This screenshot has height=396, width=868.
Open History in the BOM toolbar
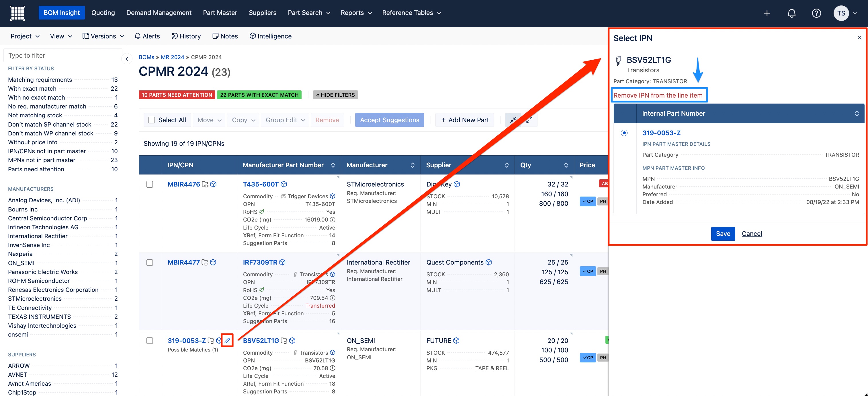tap(186, 36)
